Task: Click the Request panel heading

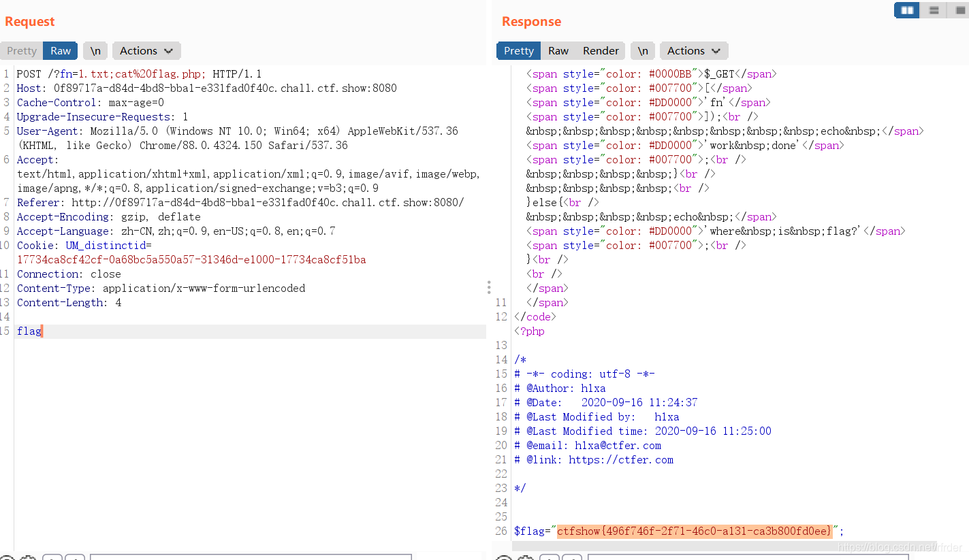Action: pyautogui.click(x=29, y=22)
